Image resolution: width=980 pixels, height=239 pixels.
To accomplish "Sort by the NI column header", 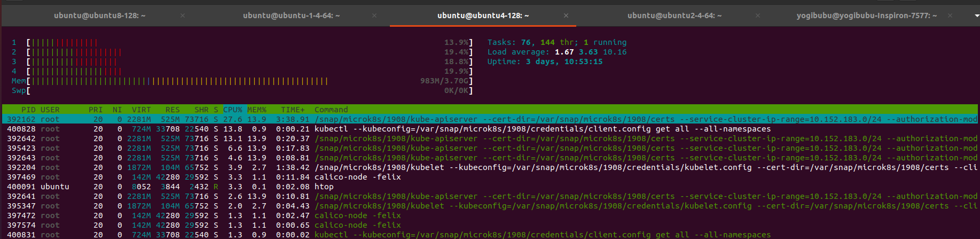I will (x=117, y=110).
